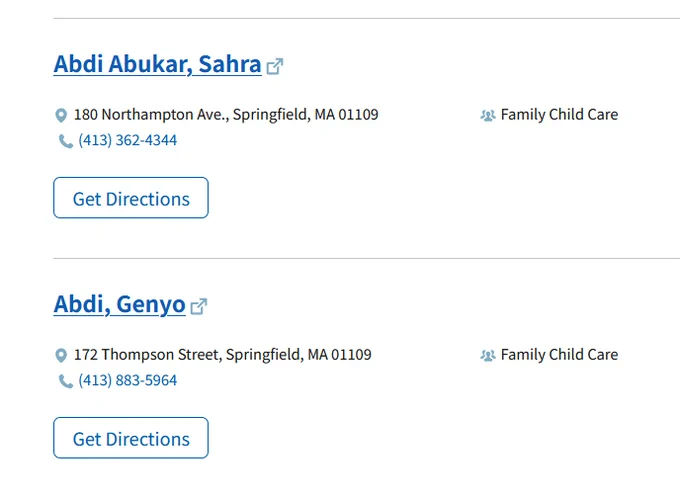Click external link icon beside Abdi, Genyo
Viewport: 680px width, 497px height.
199,307
